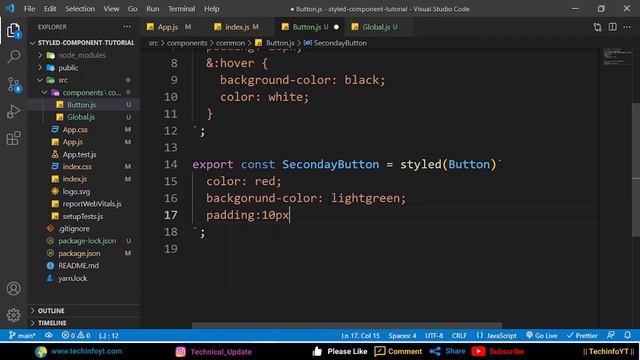The height and width of the screenshot is (360, 640).
Task: Open the Extensions view
Action: [13, 138]
